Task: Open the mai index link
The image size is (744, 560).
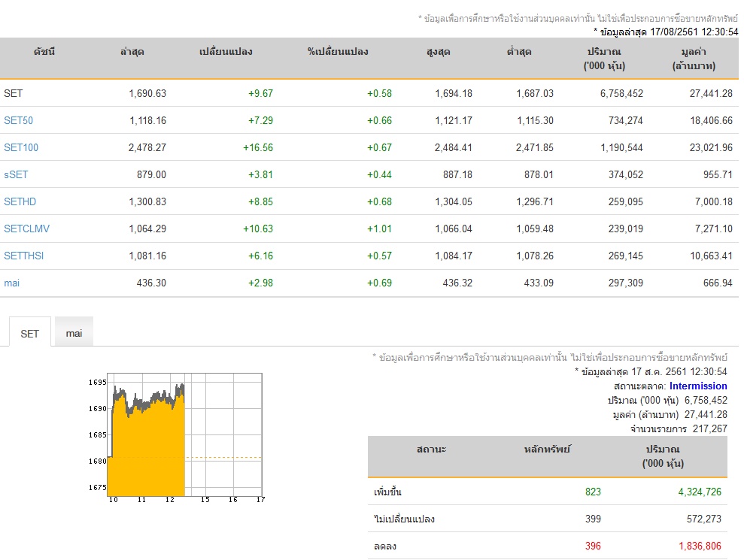Action: (12, 283)
